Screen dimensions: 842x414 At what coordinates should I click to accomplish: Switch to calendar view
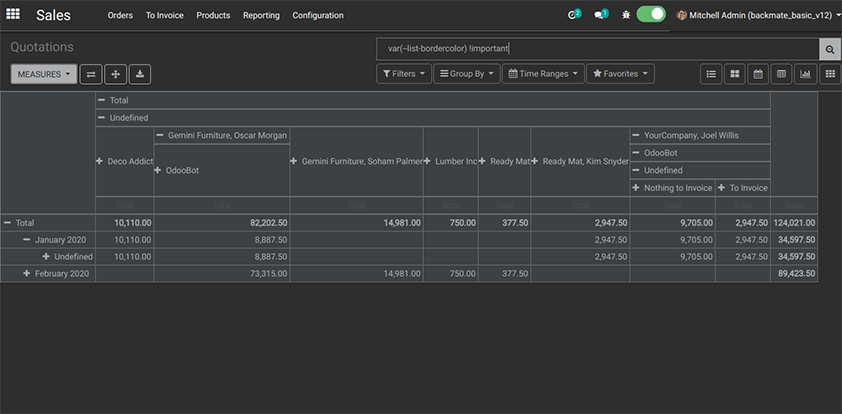click(758, 74)
